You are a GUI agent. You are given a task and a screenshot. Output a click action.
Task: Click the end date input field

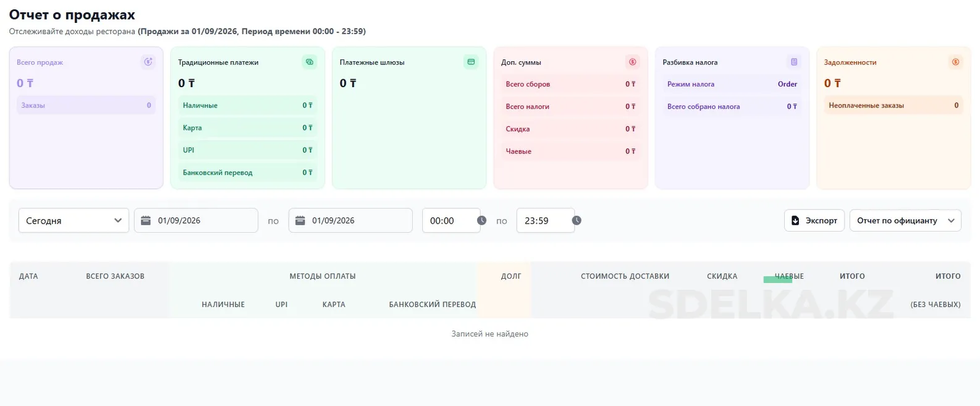pos(358,221)
